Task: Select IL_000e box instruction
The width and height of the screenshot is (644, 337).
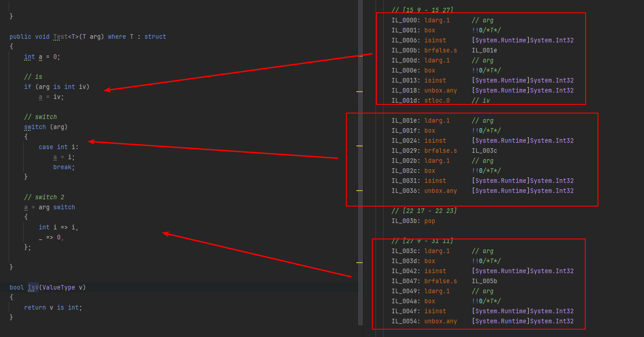Action: click(x=446, y=70)
